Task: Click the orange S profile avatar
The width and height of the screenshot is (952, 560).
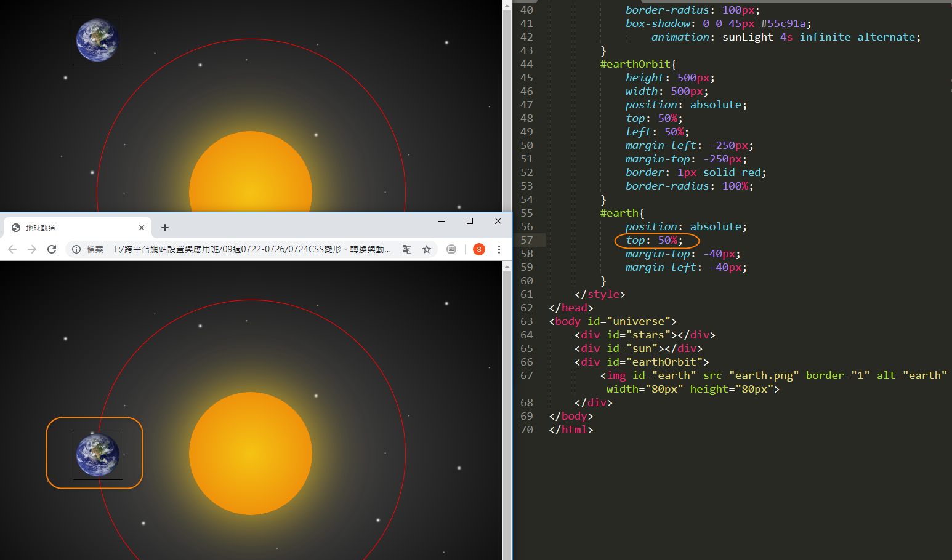Action: pyautogui.click(x=479, y=249)
